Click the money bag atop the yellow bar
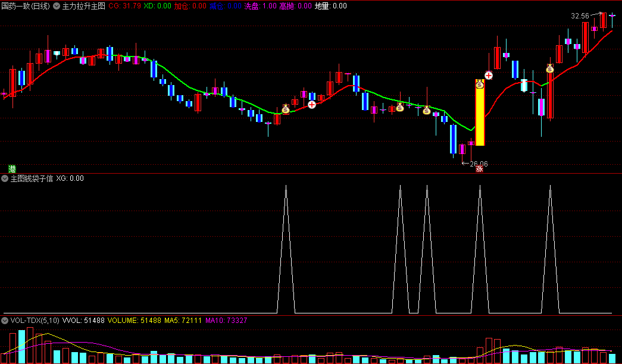This screenshot has height=364, width=622. click(480, 84)
